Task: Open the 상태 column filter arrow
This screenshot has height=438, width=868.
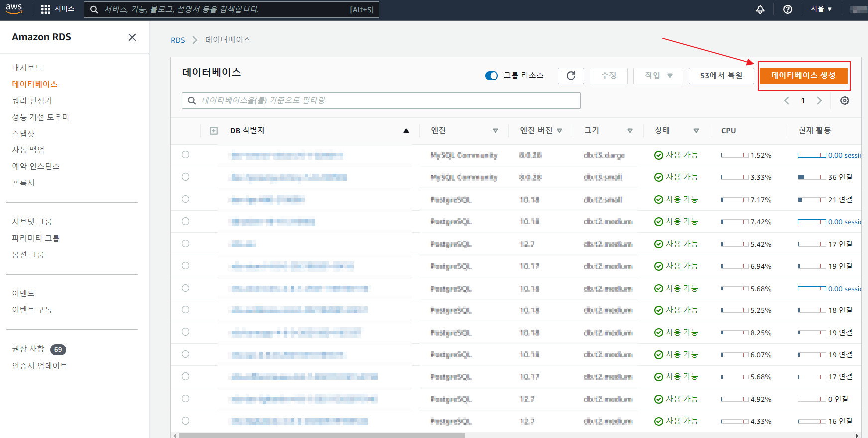Action: 696,131
